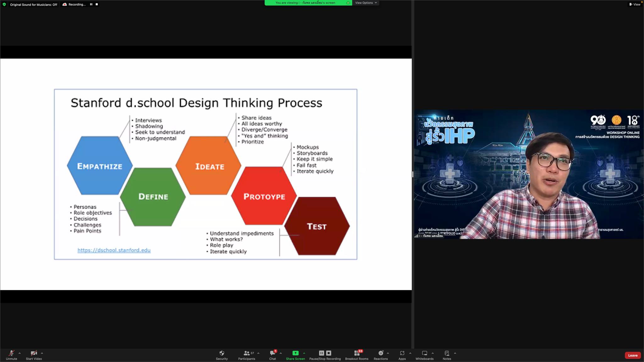Open Whiteboards

tap(425, 353)
